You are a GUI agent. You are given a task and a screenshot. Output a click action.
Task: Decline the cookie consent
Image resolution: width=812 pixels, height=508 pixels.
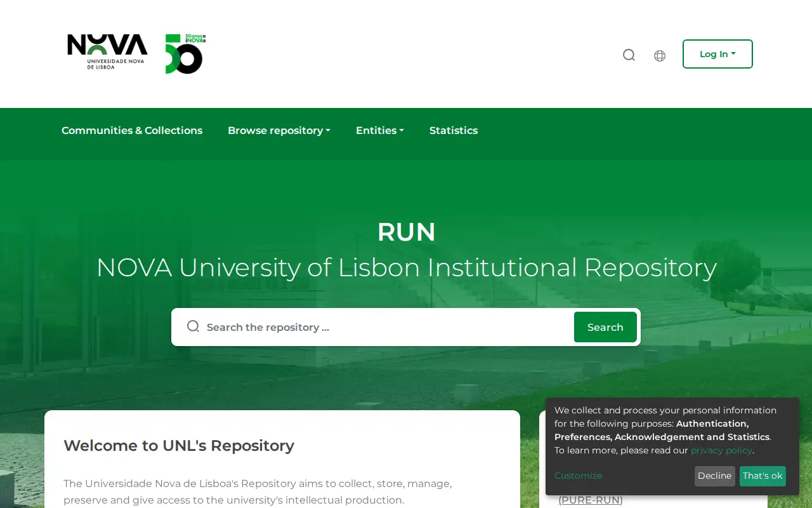[x=715, y=476]
